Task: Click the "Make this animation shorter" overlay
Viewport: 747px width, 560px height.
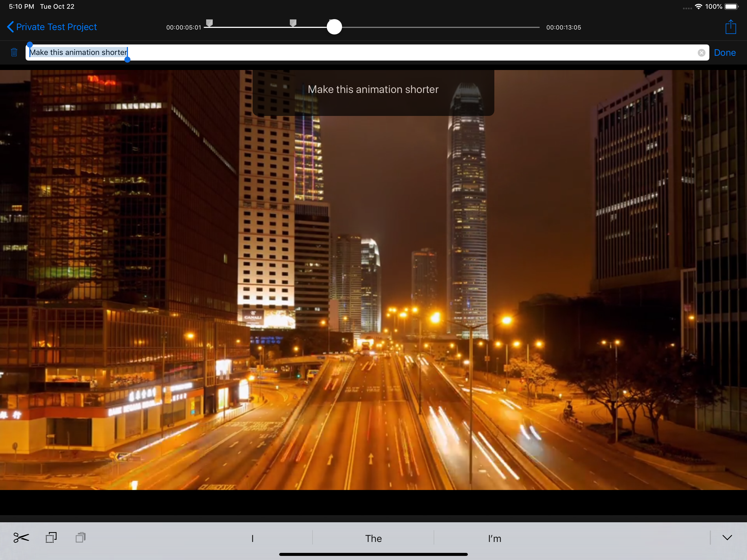Action: 373,93
